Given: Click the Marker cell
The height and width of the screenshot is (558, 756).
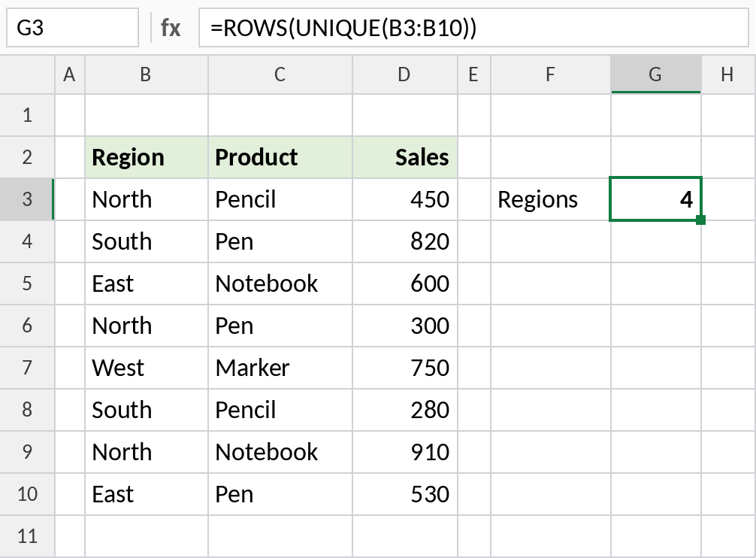Looking at the screenshot, I should pos(280,368).
